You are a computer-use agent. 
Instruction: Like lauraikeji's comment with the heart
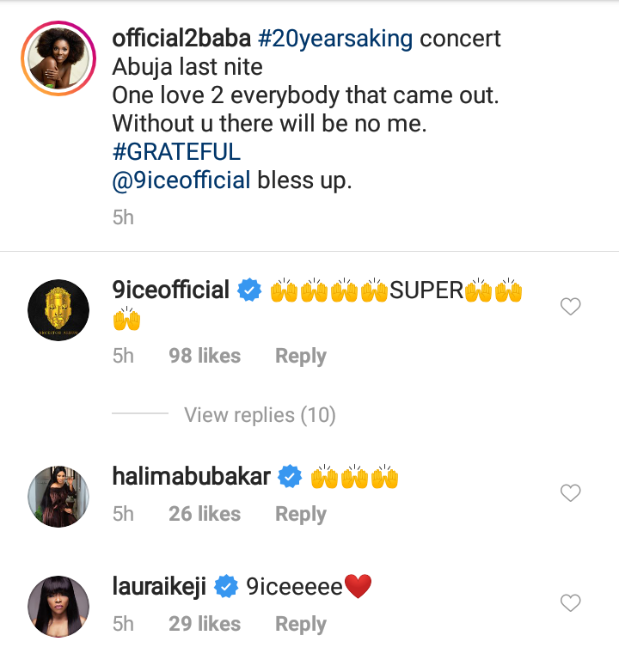(571, 603)
